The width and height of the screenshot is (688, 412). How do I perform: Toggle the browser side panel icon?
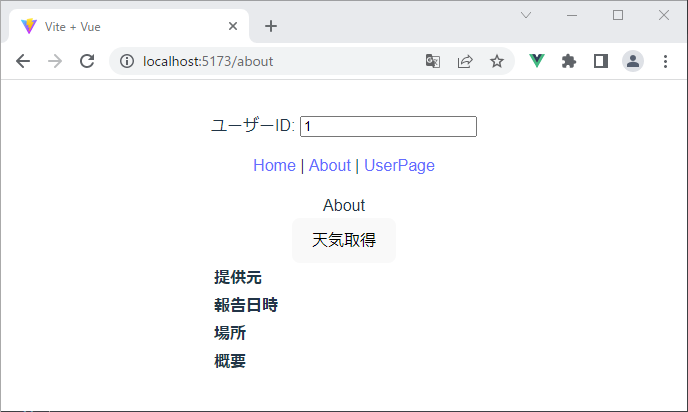point(601,61)
